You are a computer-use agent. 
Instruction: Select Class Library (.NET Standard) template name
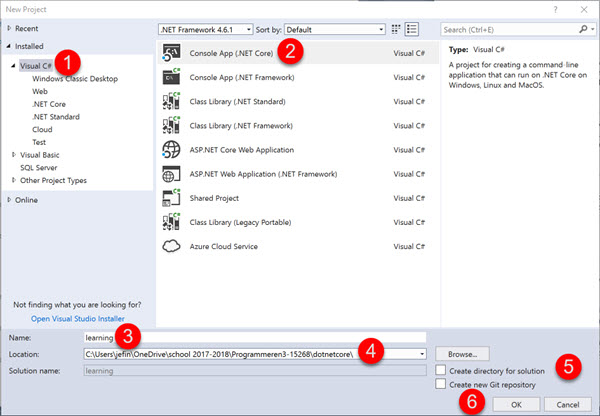pyautogui.click(x=237, y=101)
